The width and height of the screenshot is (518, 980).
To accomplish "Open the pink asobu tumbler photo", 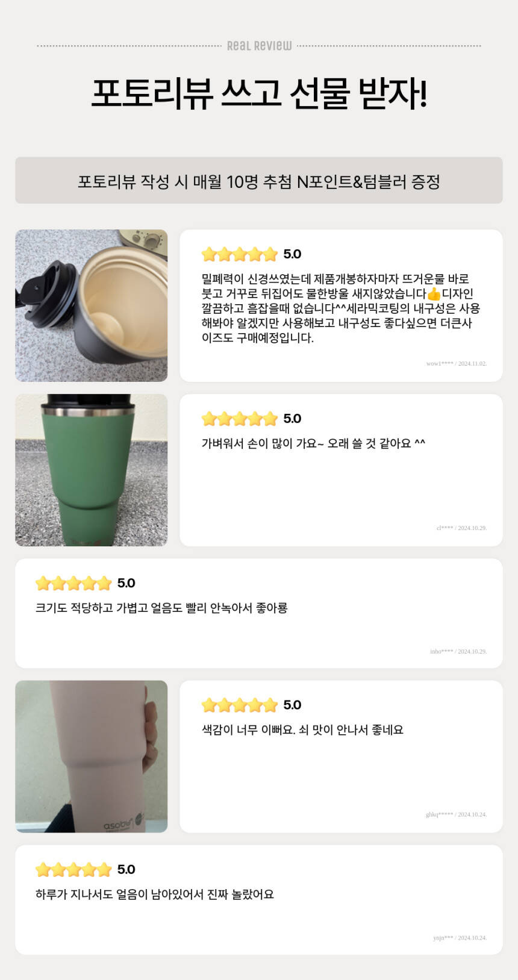I will click(x=91, y=756).
